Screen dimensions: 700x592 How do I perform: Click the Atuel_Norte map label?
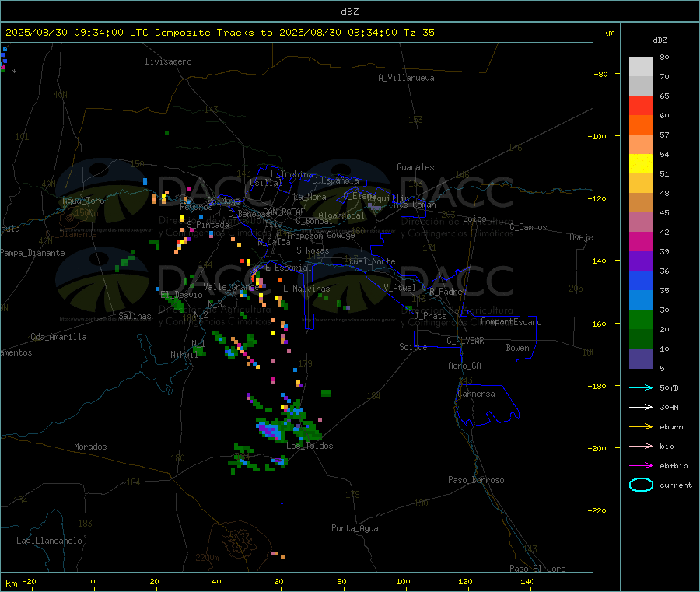(x=369, y=261)
